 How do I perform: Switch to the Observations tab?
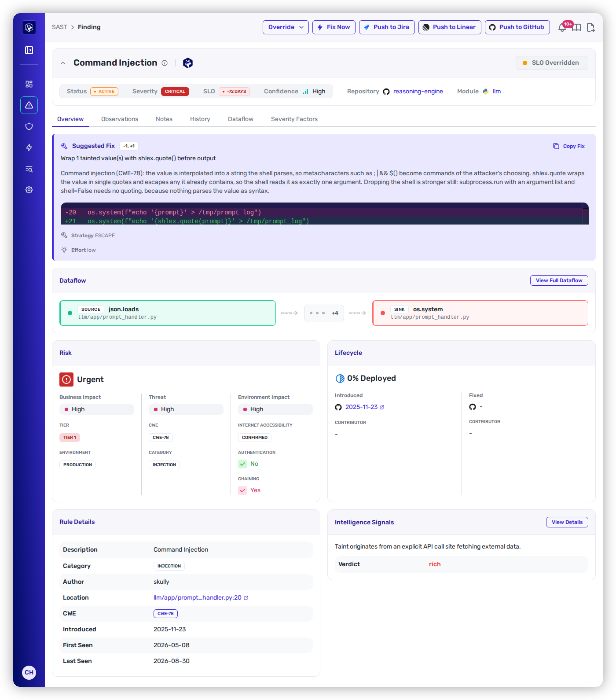(120, 119)
